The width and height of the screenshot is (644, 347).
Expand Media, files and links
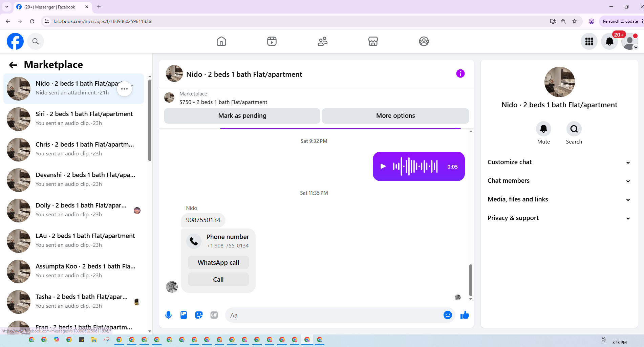[559, 199]
